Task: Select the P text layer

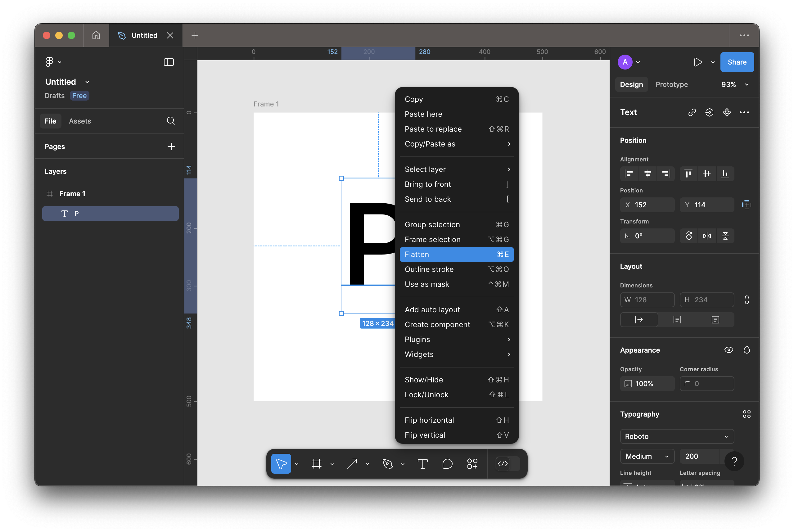Action: pos(110,214)
